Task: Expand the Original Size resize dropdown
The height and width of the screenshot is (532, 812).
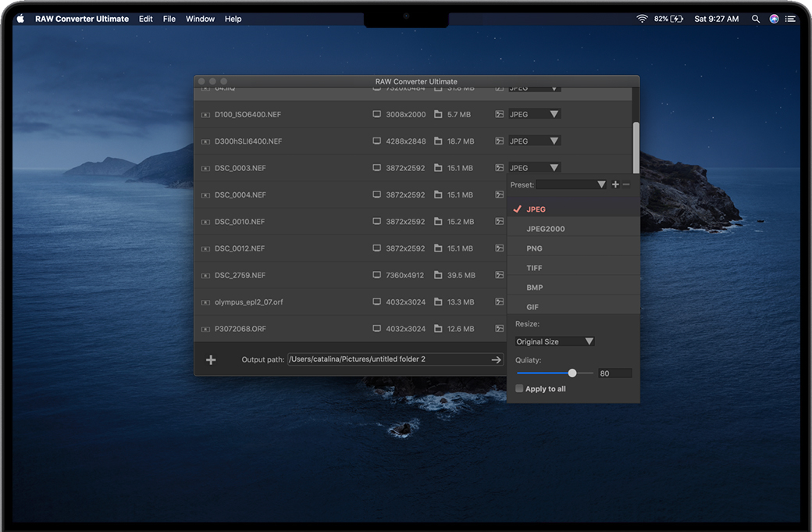Action: pyautogui.click(x=555, y=341)
